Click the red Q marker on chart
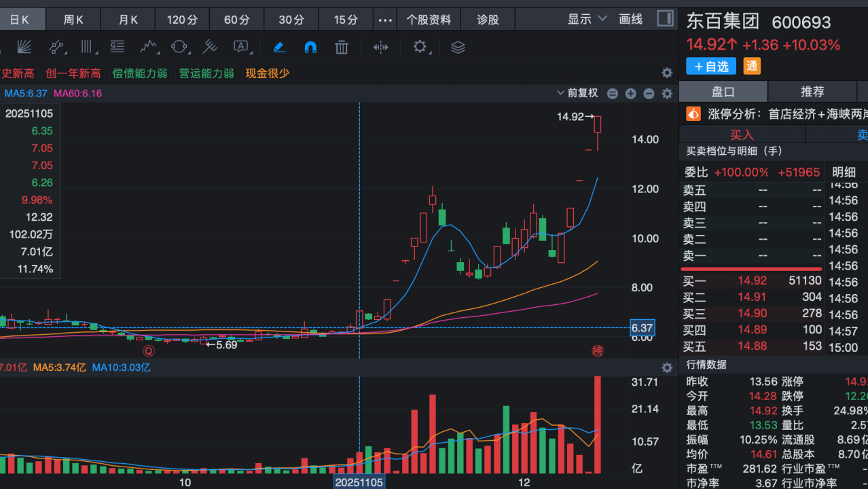 [x=149, y=350]
